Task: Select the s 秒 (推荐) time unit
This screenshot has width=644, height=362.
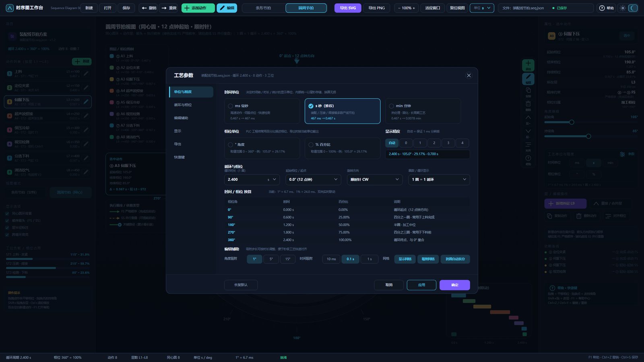Action: 343,111
